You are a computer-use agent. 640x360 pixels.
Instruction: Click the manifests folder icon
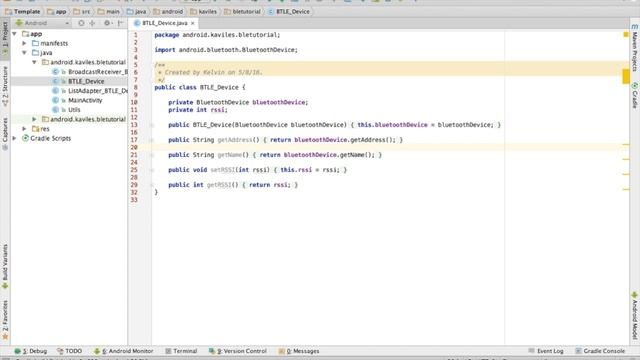click(36, 43)
